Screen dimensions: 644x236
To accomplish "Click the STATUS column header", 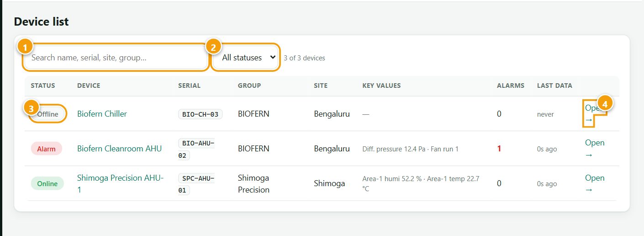I will [43, 86].
